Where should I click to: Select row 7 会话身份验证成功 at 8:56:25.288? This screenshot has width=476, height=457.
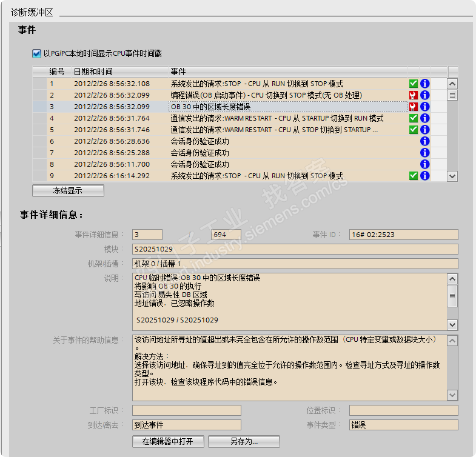[240, 153]
